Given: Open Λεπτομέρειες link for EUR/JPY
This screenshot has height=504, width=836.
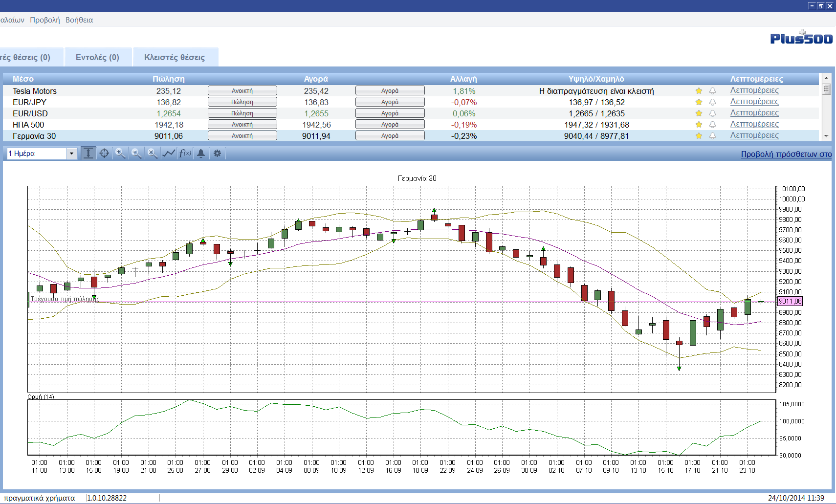Looking at the screenshot, I should (x=754, y=102).
